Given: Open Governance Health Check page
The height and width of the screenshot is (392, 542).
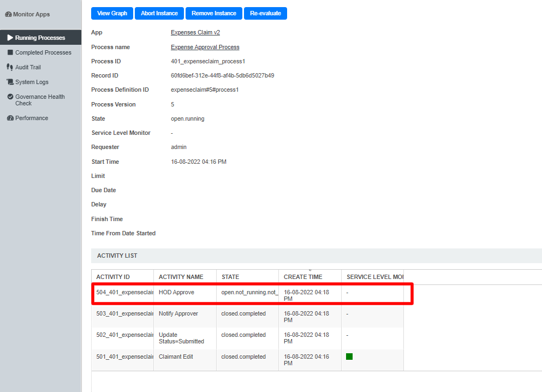Looking at the screenshot, I should coord(41,100).
